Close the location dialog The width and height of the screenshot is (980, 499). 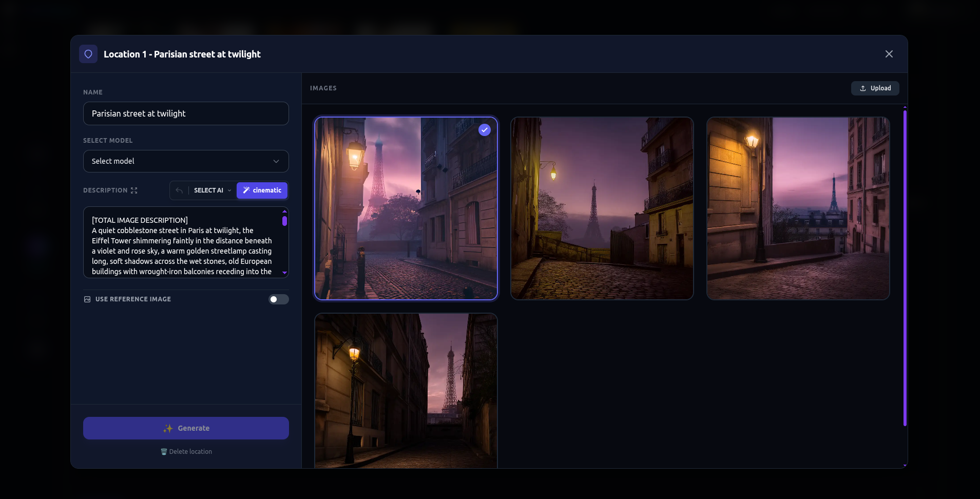889,54
